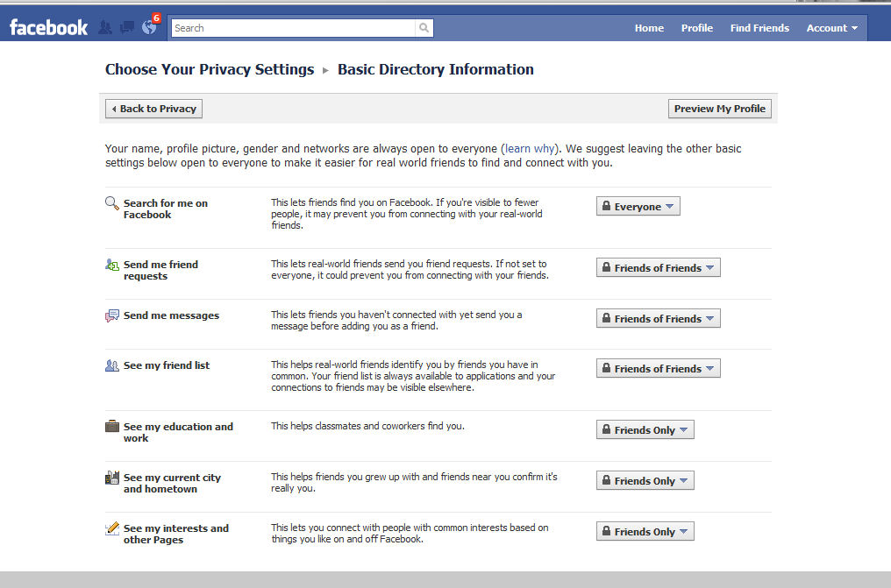Expand the Account menu
Screen dimensions: 891x588
tap(832, 28)
